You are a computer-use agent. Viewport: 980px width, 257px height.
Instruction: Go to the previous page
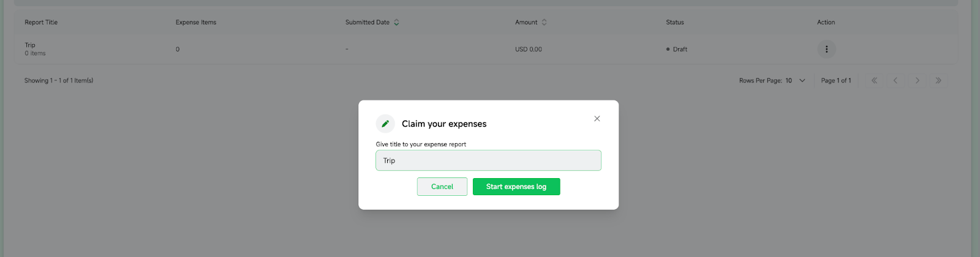click(x=895, y=80)
